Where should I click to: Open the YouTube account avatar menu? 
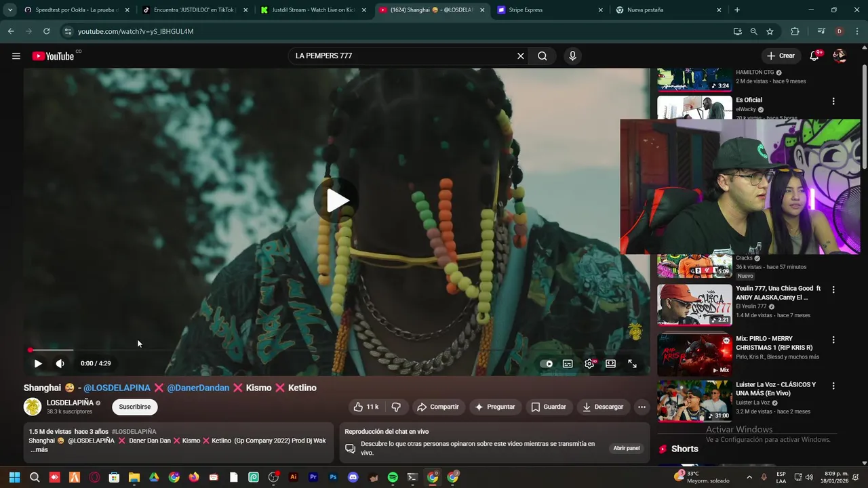pos(840,56)
